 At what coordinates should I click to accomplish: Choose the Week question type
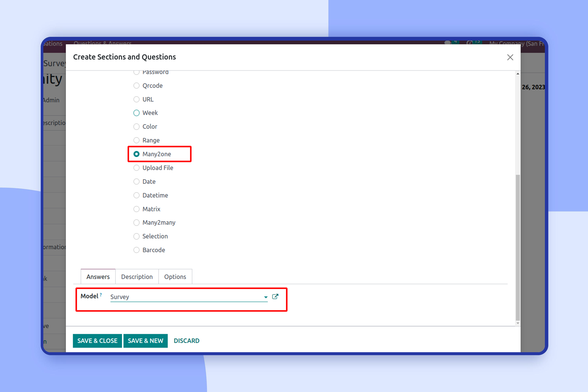[136, 113]
